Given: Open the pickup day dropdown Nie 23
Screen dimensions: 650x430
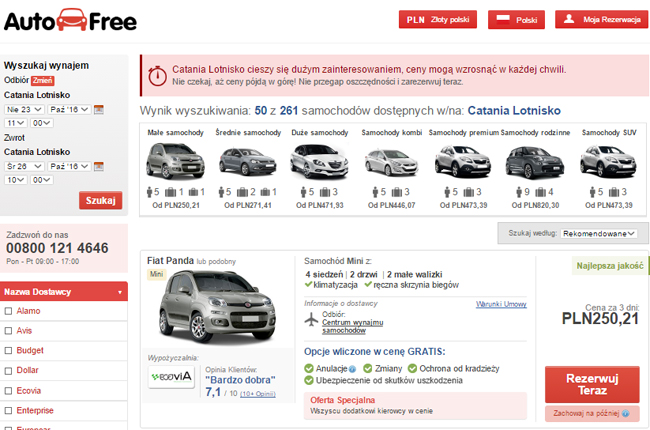Looking at the screenshot, I should tap(24, 109).
